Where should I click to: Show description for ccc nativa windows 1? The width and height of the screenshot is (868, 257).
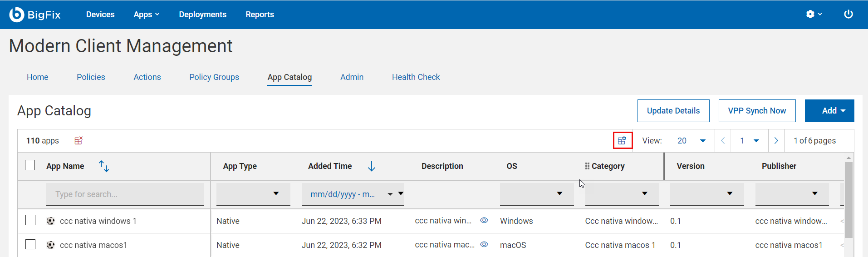pyautogui.click(x=484, y=220)
